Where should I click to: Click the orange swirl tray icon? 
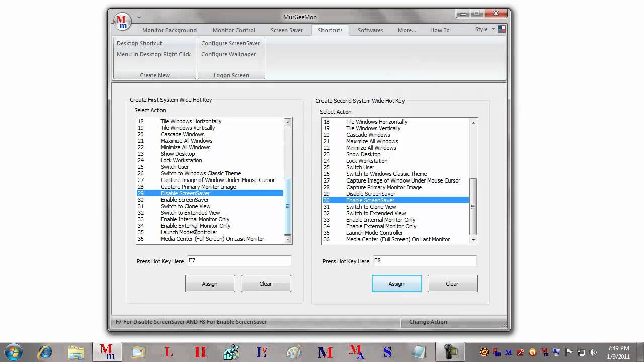click(x=533, y=352)
